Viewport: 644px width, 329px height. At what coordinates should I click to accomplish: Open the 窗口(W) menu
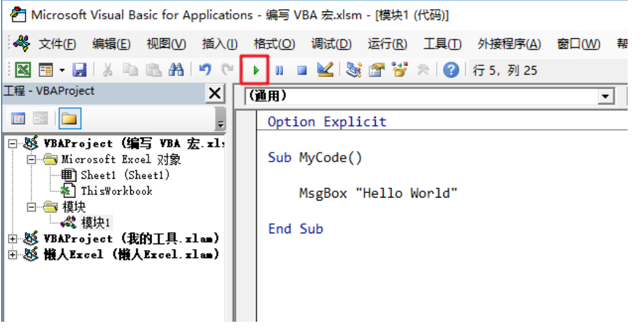pos(579,44)
